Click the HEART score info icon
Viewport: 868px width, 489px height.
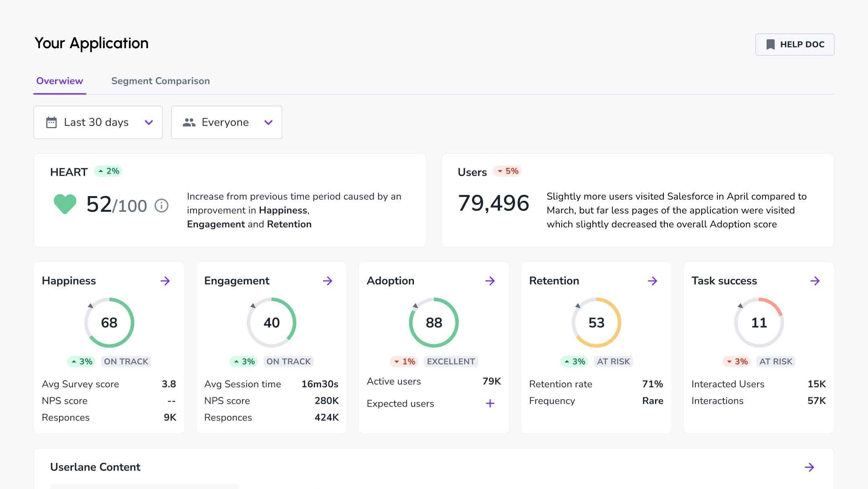[x=162, y=206]
